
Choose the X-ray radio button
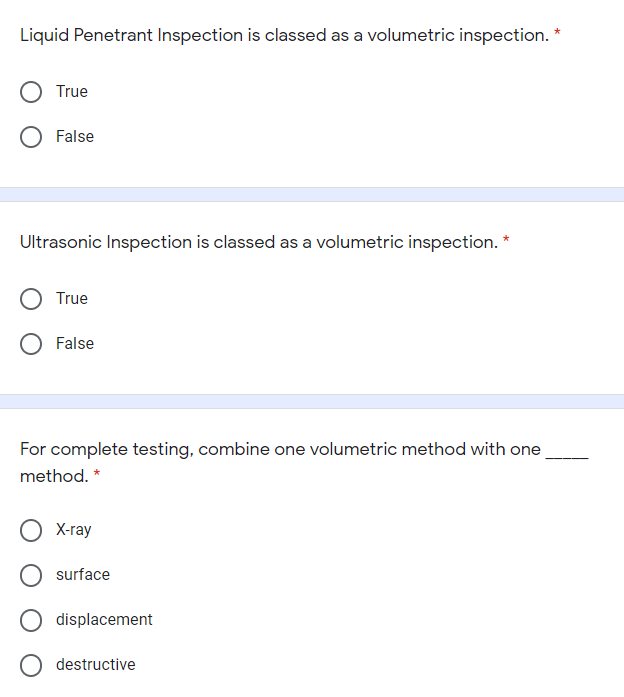(x=31, y=530)
